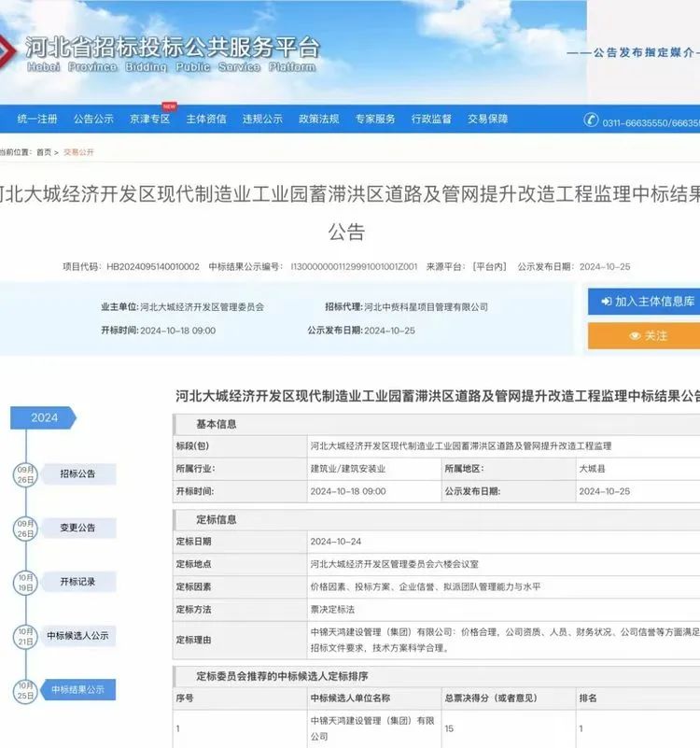Click 交易公开 breadcrumb link
700x748 pixels.
tap(78, 152)
